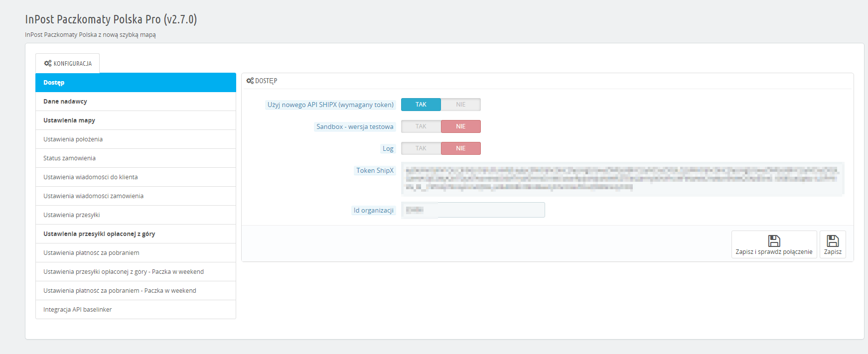Set new SHIPX API option to NIE
Screen dimensions: 868x354
(461, 105)
